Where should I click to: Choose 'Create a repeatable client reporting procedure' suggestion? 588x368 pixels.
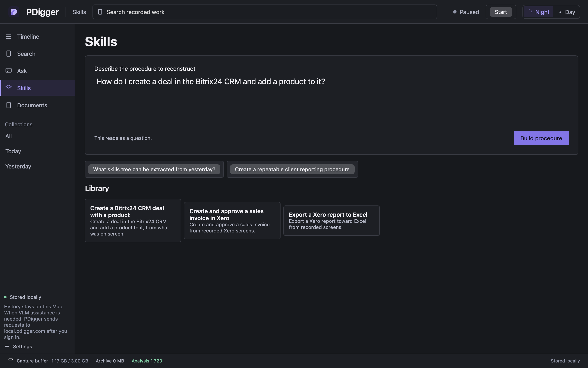(292, 169)
